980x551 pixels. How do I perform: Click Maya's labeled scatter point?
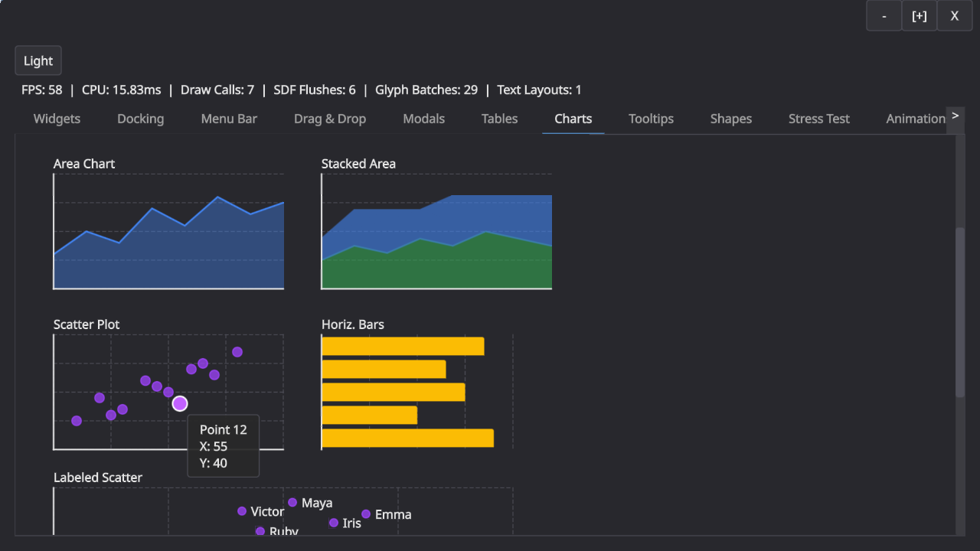pyautogui.click(x=292, y=502)
